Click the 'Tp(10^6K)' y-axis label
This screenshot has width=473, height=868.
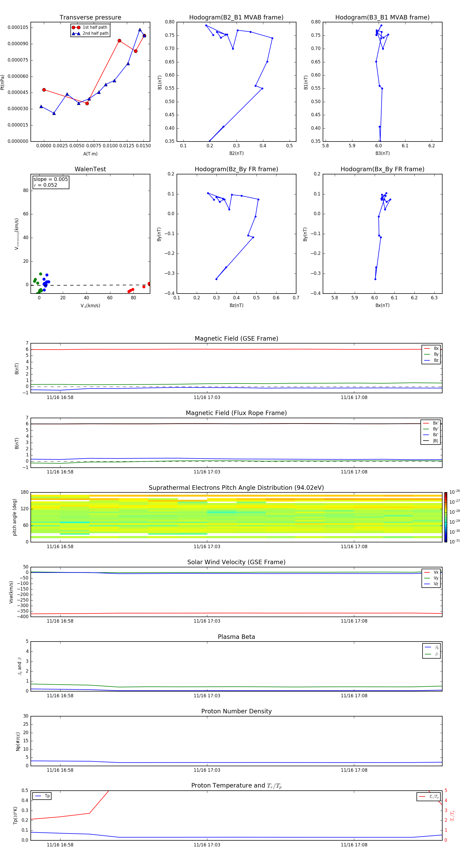pyautogui.click(x=15, y=815)
